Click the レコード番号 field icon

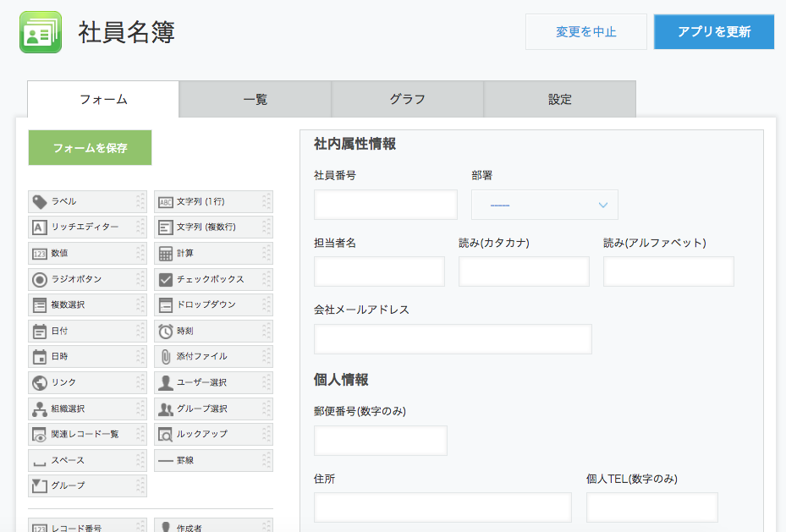coord(40,528)
